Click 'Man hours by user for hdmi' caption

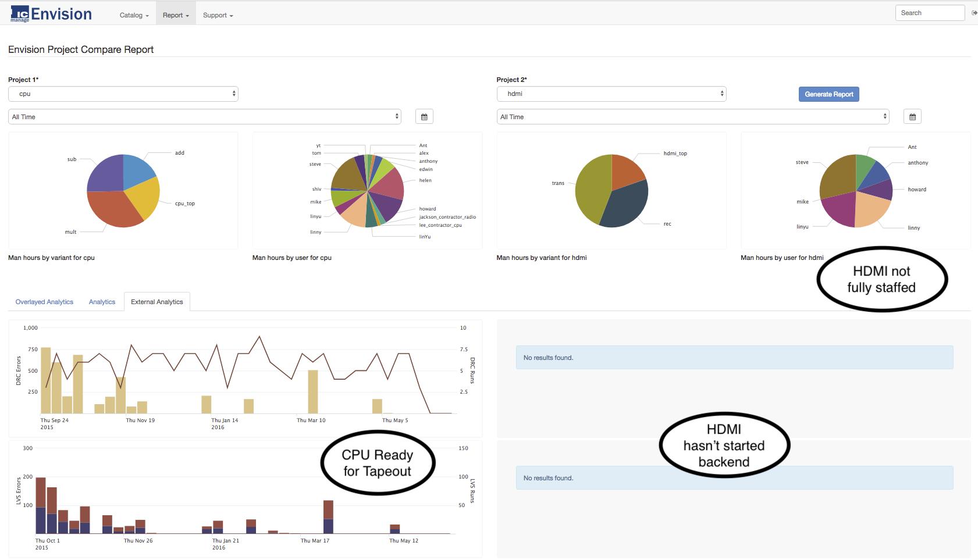pyautogui.click(x=782, y=258)
